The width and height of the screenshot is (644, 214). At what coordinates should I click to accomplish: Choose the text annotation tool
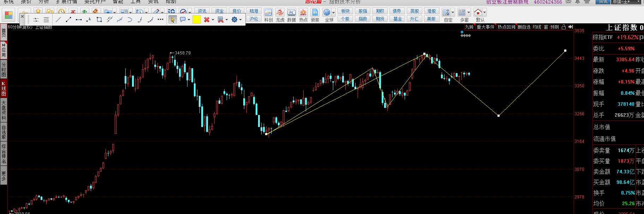click(89, 19)
